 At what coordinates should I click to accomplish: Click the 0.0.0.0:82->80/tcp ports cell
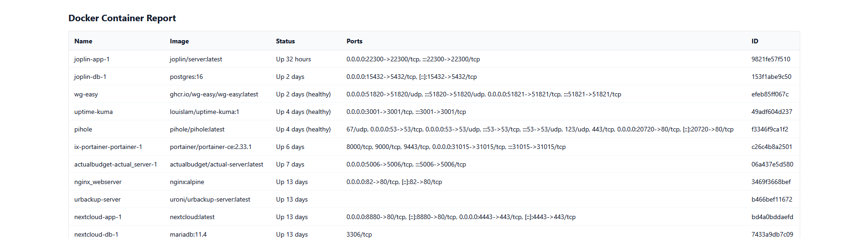coord(394,182)
